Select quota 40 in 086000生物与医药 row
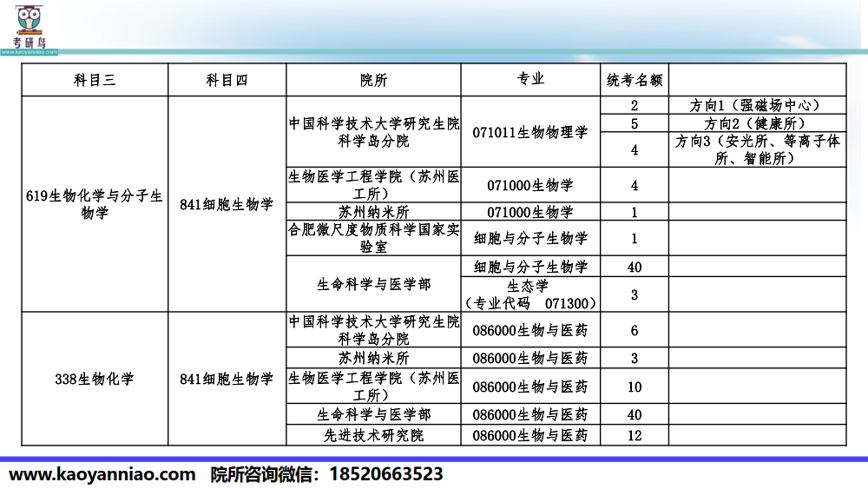This screenshot has height=489, width=868. point(635,414)
